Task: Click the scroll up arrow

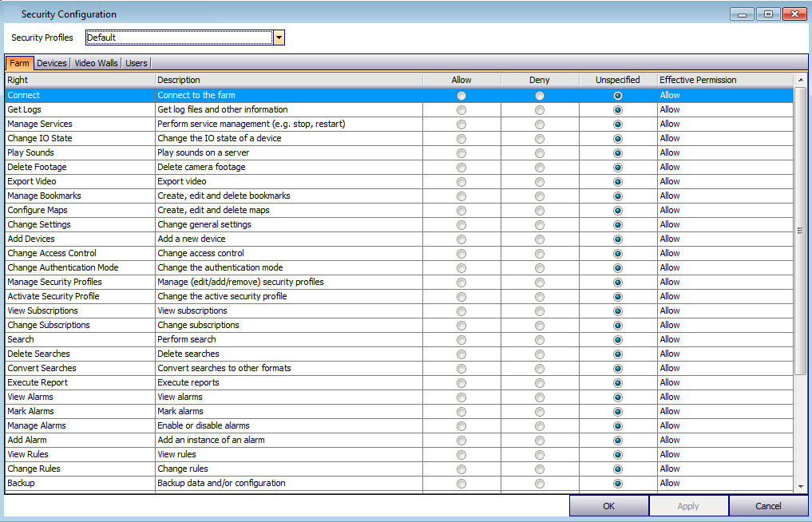Action: coord(801,80)
